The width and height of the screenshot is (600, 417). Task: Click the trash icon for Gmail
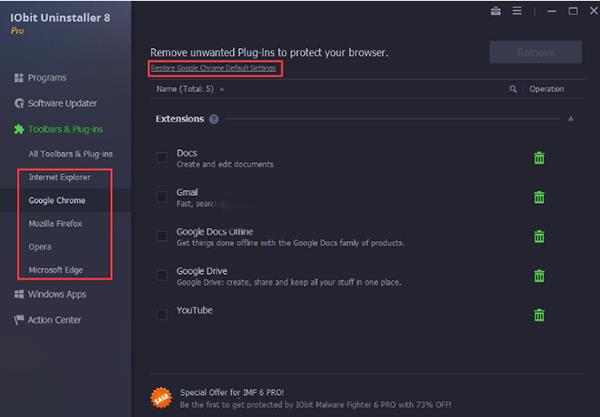pyautogui.click(x=539, y=197)
